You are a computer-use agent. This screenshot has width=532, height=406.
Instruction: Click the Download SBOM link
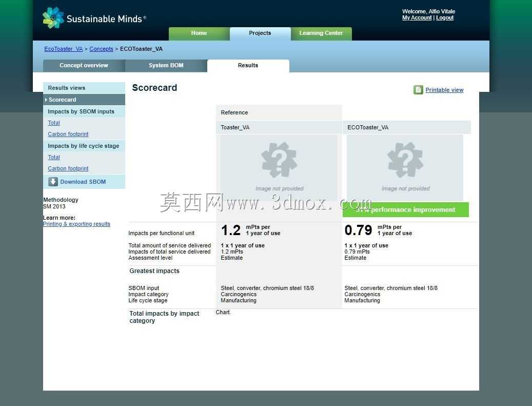(83, 182)
